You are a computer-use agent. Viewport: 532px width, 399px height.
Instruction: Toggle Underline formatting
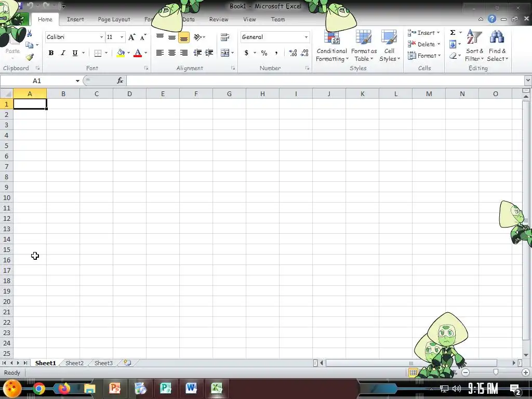pos(75,53)
